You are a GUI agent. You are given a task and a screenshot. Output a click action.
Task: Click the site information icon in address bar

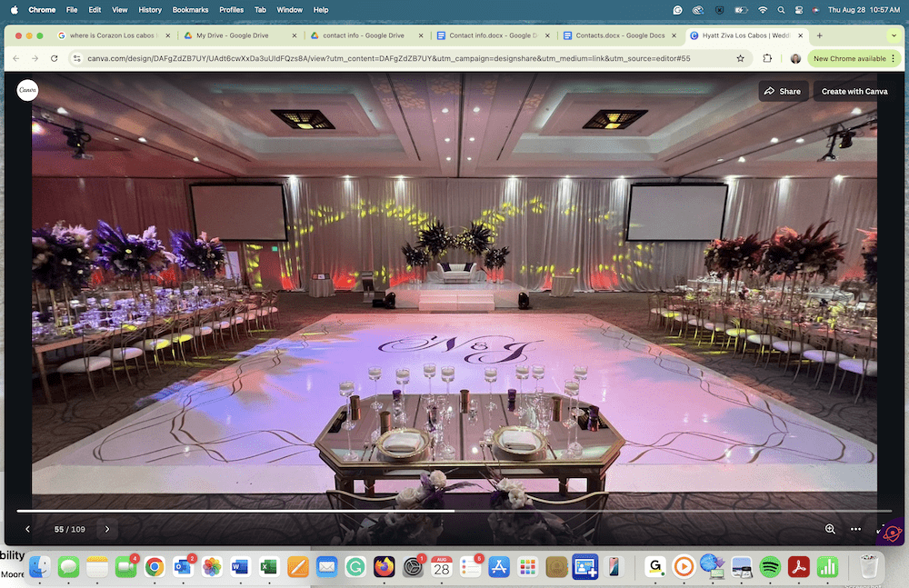77,58
